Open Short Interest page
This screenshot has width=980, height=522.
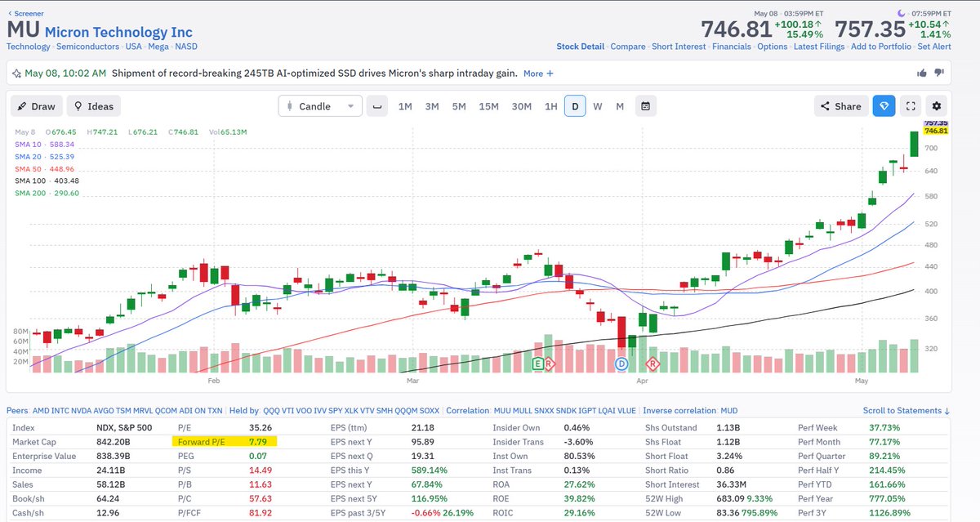pyautogui.click(x=679, y=47)
